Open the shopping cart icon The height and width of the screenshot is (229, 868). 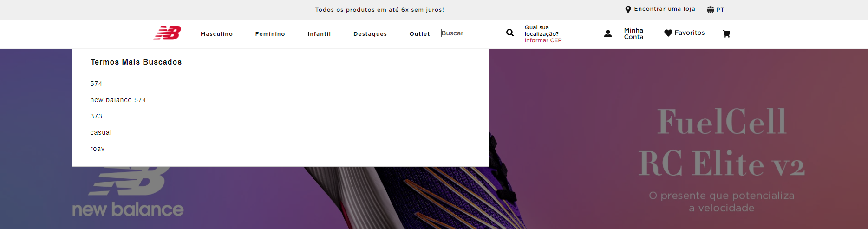(726, 33)
